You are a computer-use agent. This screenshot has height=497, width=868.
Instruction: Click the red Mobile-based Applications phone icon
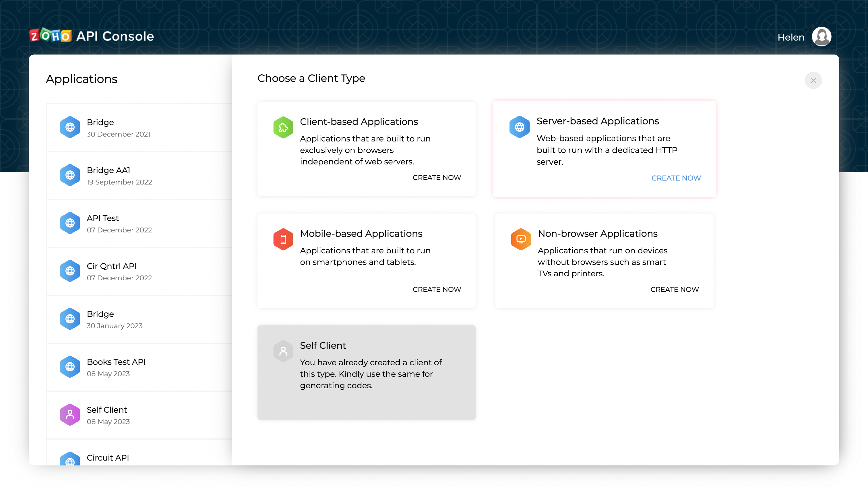[283, 239]
